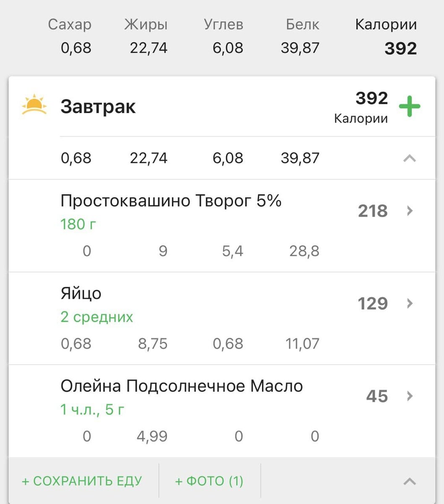Select the Белк column header
This screenshot has height=504, width=444.
[x=303, y=24]
